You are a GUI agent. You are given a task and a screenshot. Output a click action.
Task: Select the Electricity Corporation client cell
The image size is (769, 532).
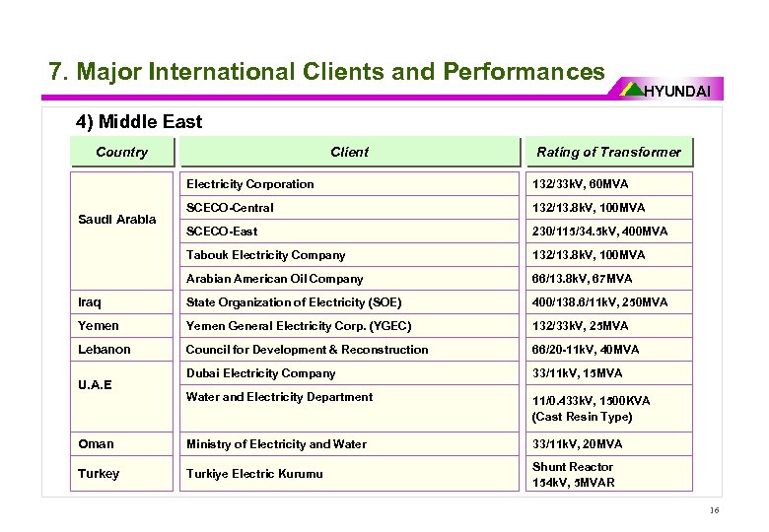[x=349, y=183]
